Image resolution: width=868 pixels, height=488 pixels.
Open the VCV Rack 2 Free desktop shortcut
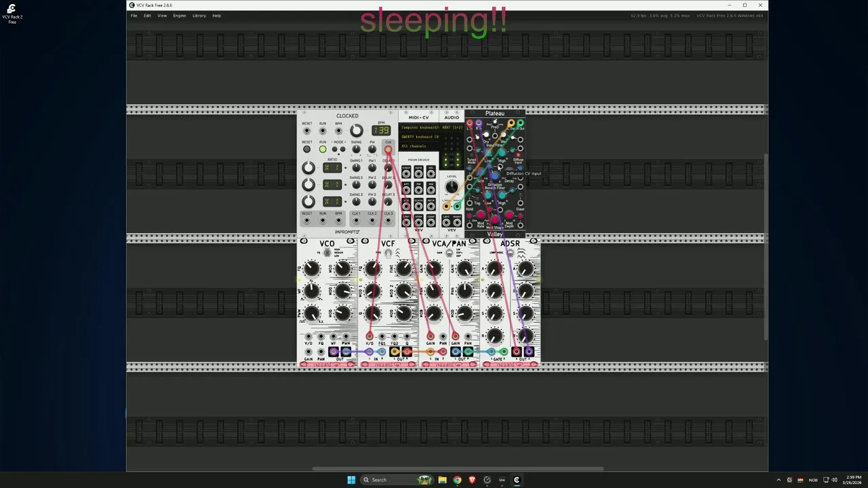12,13
